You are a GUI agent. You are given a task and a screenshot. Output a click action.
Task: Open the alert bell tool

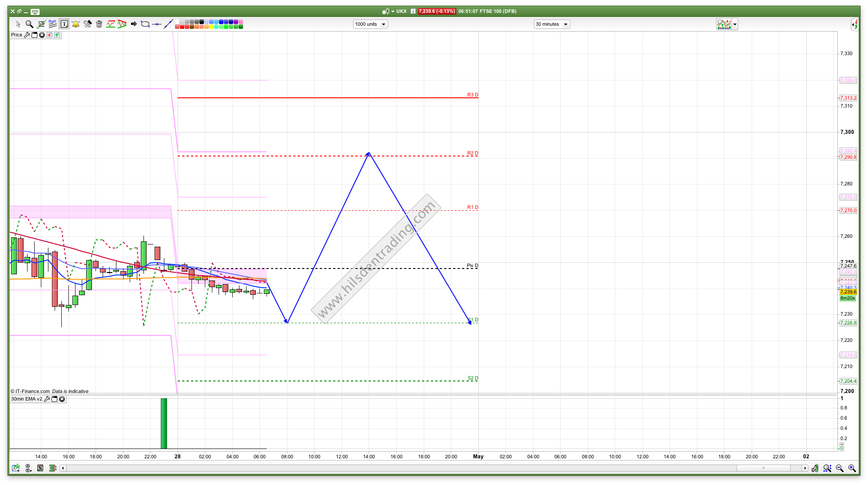pyautogui.click(x=76, y=24)
